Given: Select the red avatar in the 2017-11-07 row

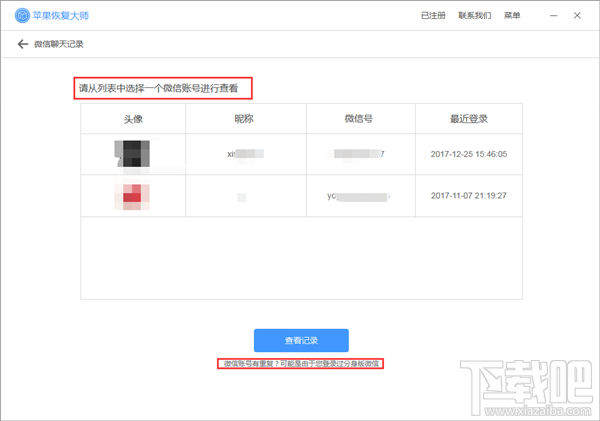Looking at the screenshot, I should tap(132, 196).
